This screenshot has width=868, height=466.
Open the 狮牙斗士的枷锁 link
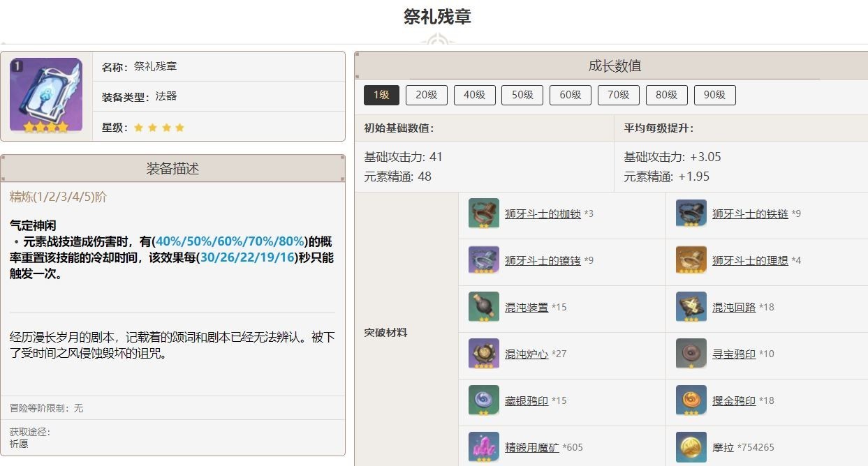[543, 213]
